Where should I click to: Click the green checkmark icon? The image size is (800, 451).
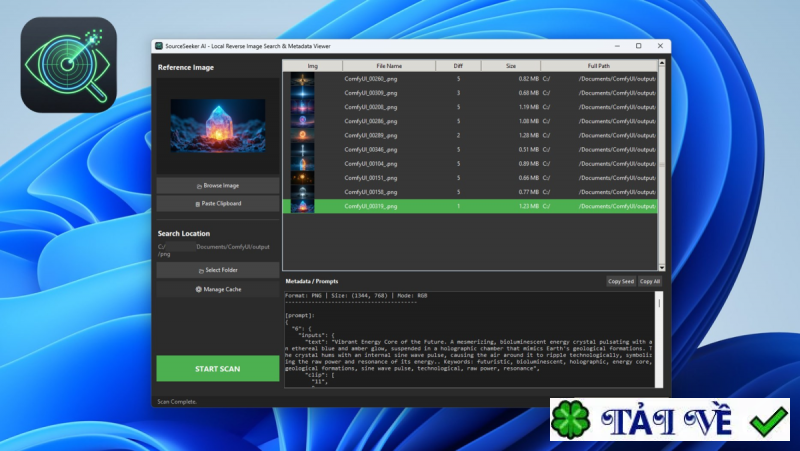(x=768, y=422)
